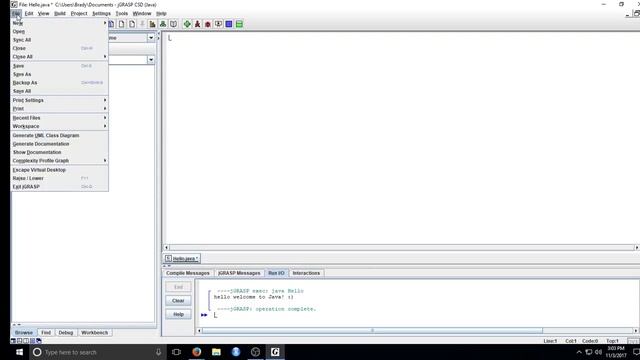Click the Run I/O scrollbar right arrow

tap(636, 331)
